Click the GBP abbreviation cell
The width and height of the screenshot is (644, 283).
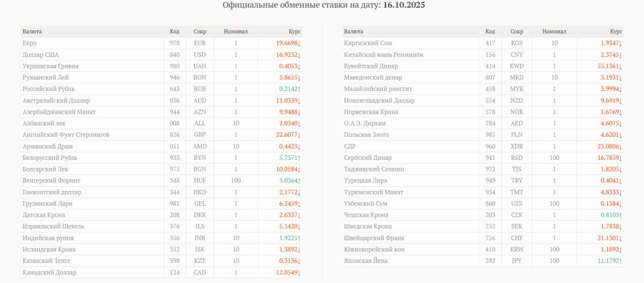(200, 135)
